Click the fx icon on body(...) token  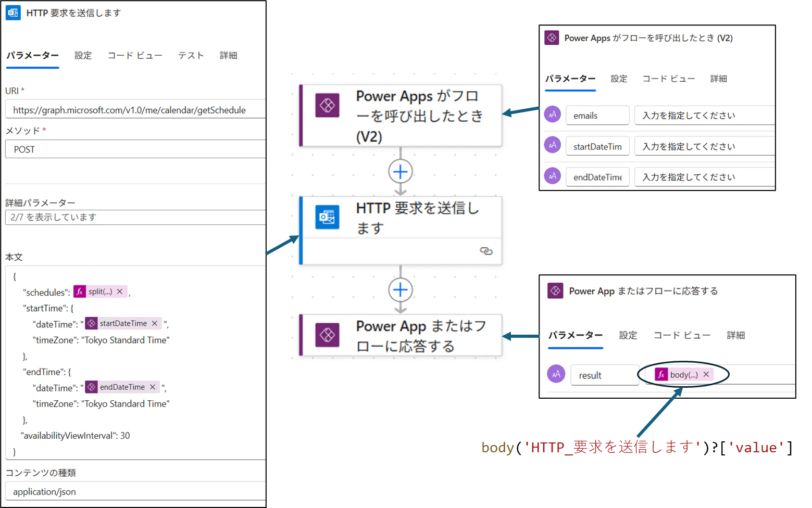point(661,374)
